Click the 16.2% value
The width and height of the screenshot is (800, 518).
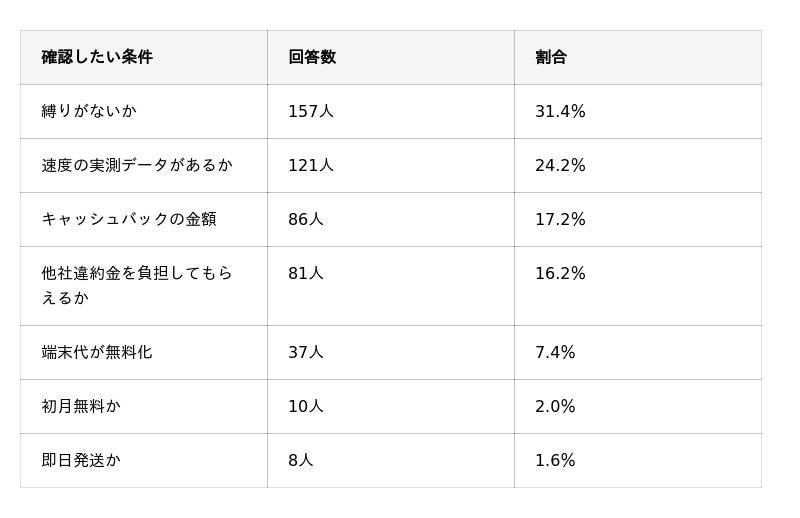point(560,273)
